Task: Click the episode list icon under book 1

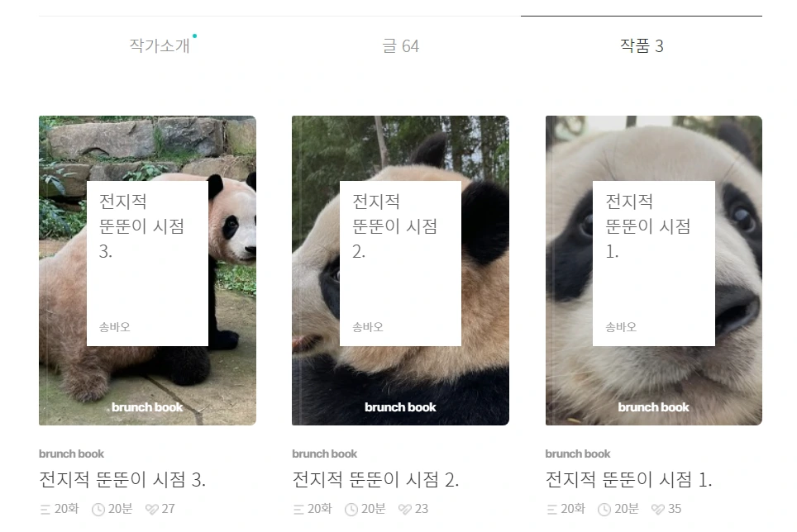Action: (551, 509)
